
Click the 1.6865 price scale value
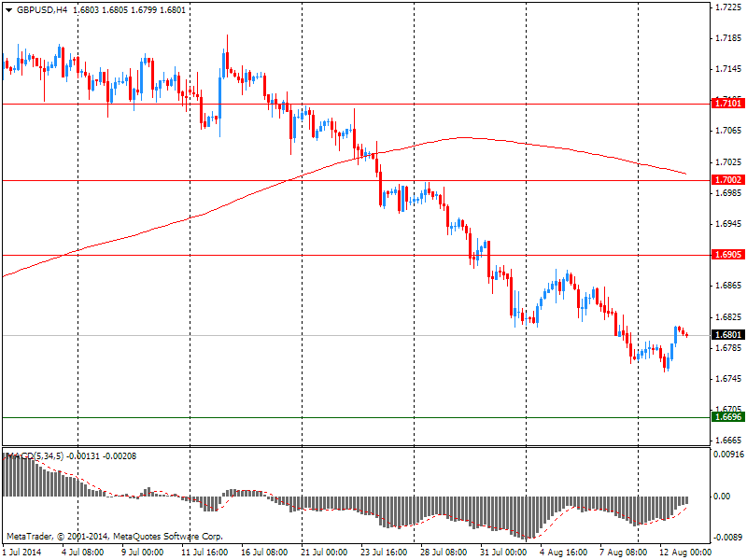[729, 286]
